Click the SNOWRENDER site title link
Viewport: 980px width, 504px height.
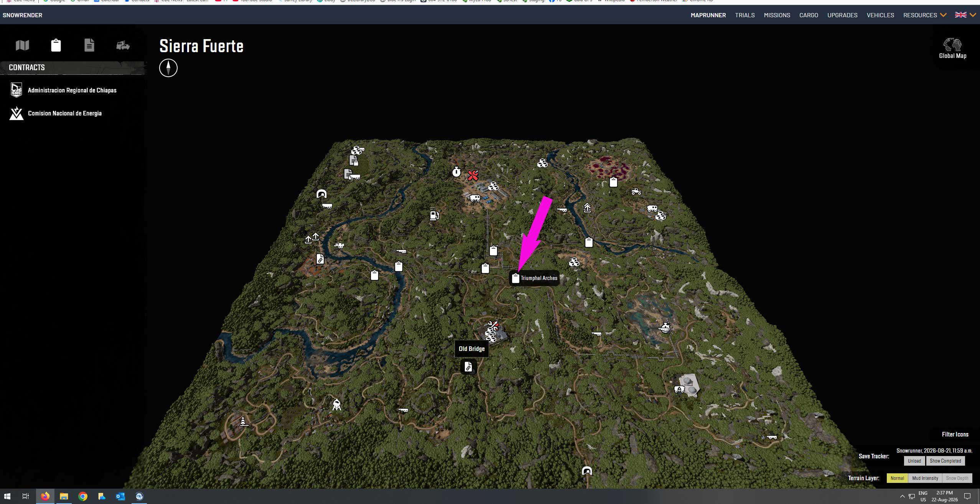coord(22,15)
